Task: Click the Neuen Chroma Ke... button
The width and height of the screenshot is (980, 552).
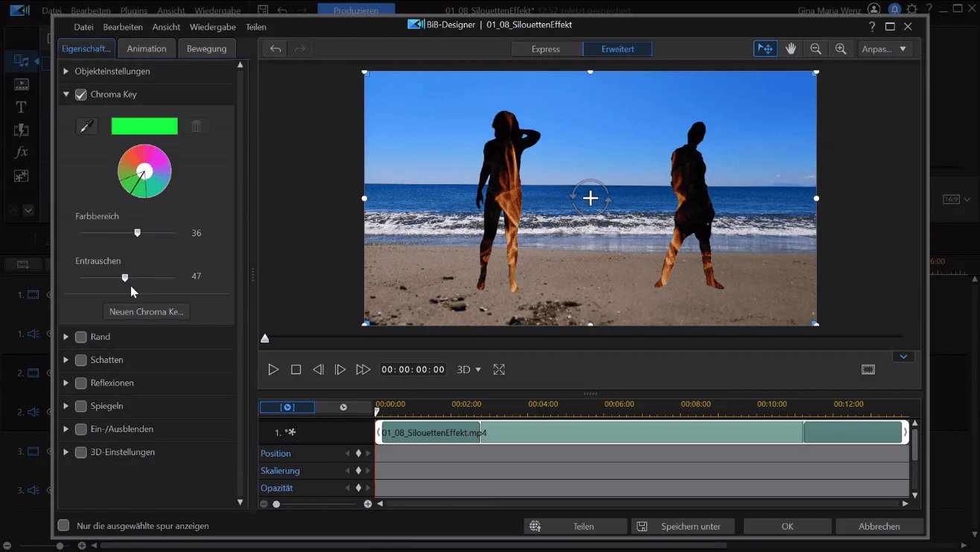Action: tap(147, 311)
